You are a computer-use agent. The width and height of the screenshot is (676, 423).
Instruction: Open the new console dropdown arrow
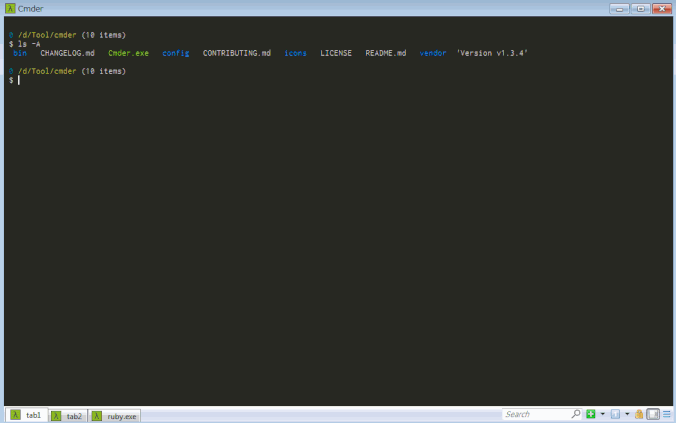click(x=603, y=414)
